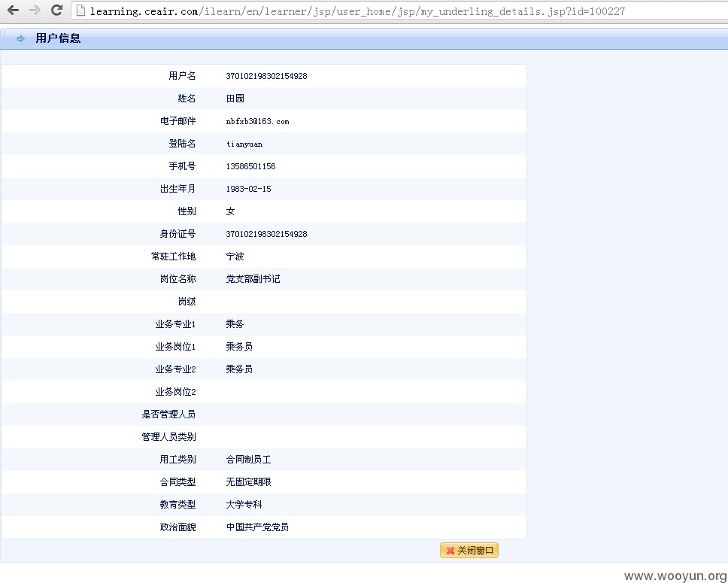This screenshot has height=583, width=728.
Task: Click the 政治面貌 field label
Action: coord(177,527)
